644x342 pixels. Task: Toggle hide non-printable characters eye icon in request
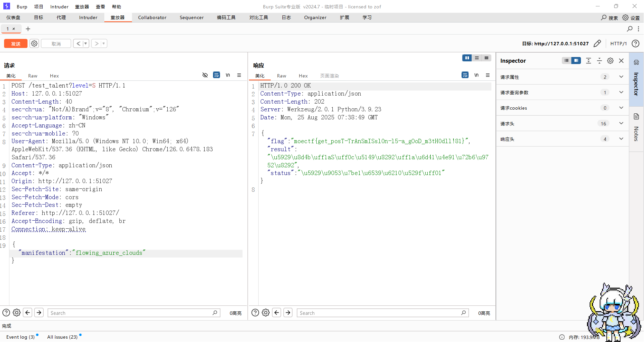click(x=205, y=75)
